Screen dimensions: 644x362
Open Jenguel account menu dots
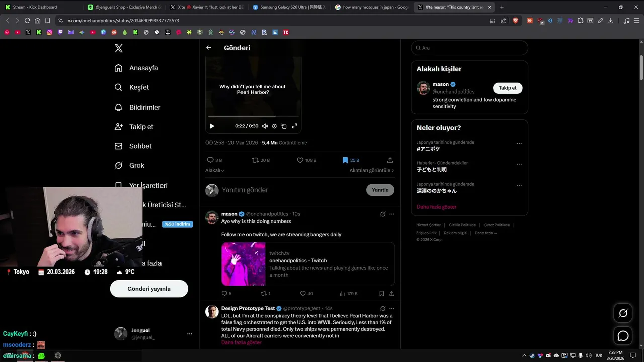click(x=190, y=334)
